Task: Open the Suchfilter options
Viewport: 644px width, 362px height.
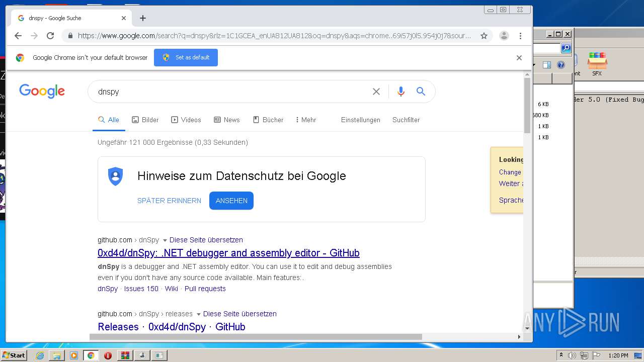Action: pos(406,120)
